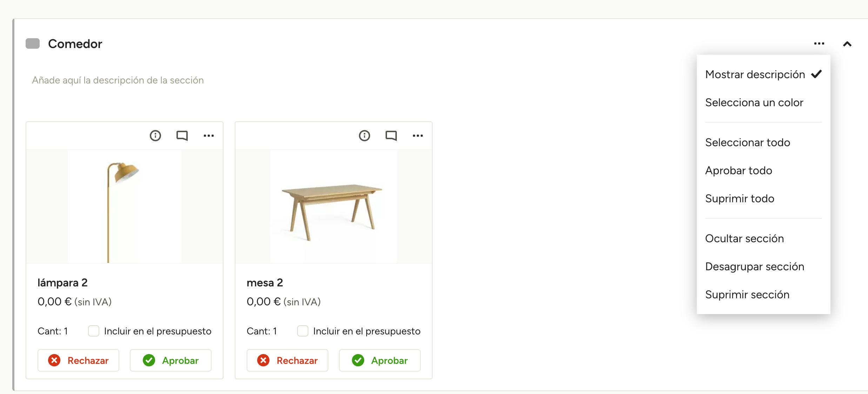Open 'Selecciona un color' option
The height and width of the screenshot is (394, 868).
[x=754, y=102]
